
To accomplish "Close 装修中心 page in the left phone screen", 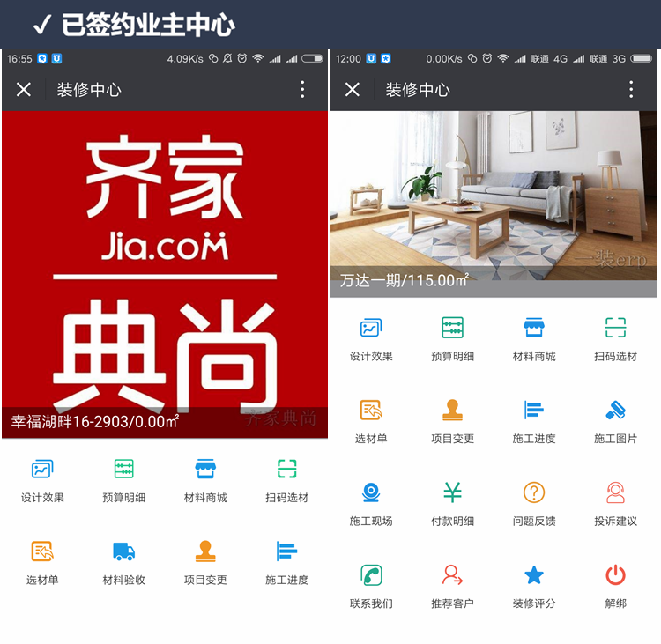I will tap(24, 89).
